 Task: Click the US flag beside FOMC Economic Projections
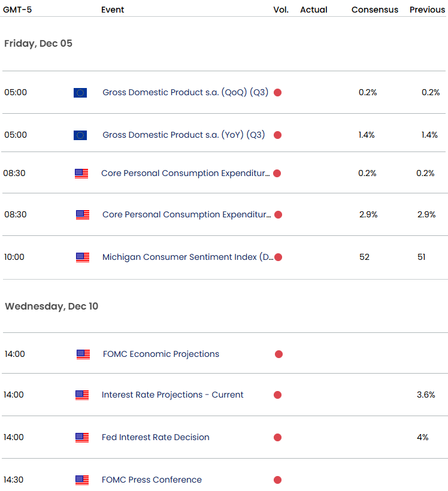(83, 354)
